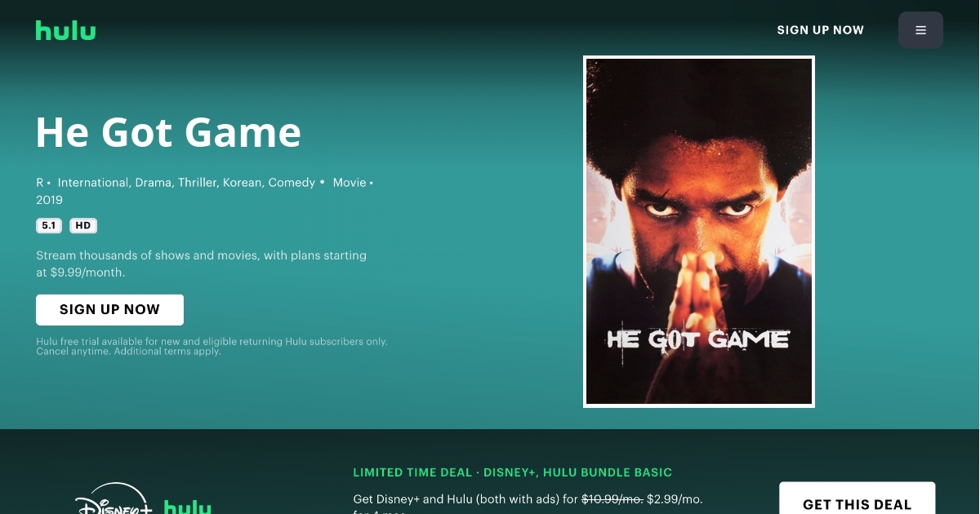Click the Limited Time Deal bundle heading
This screenshot has height=514, width=980.
point(513,472)
